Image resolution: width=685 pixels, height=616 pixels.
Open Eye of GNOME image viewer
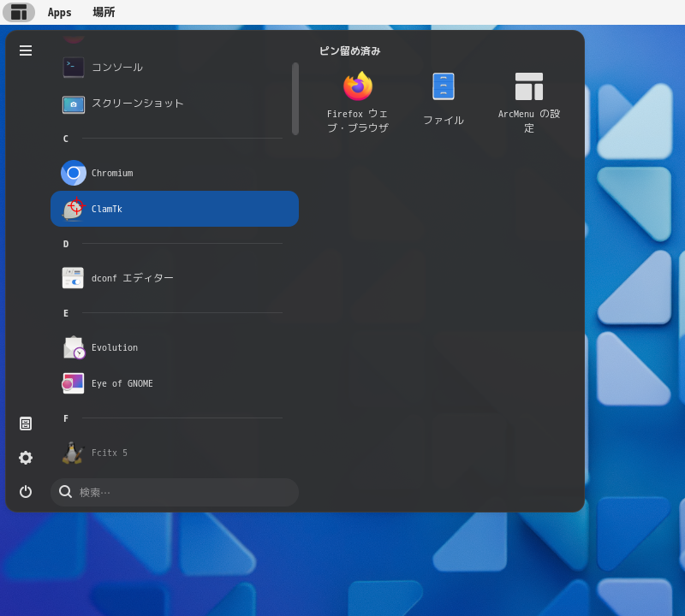[175, 383]
